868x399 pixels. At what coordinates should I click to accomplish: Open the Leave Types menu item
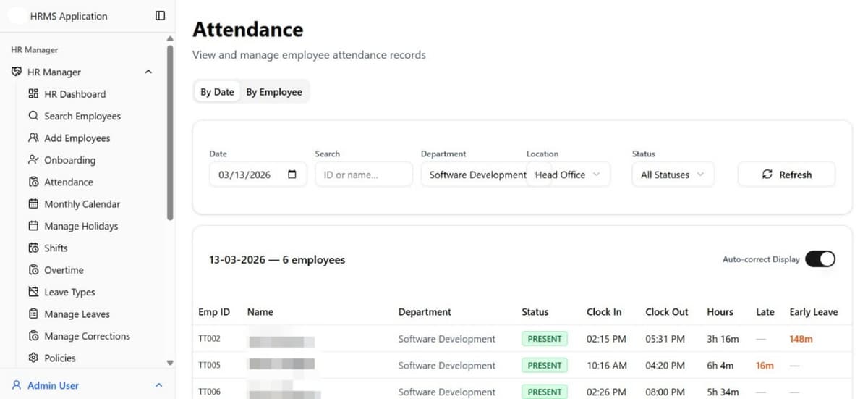coord(69,292)
